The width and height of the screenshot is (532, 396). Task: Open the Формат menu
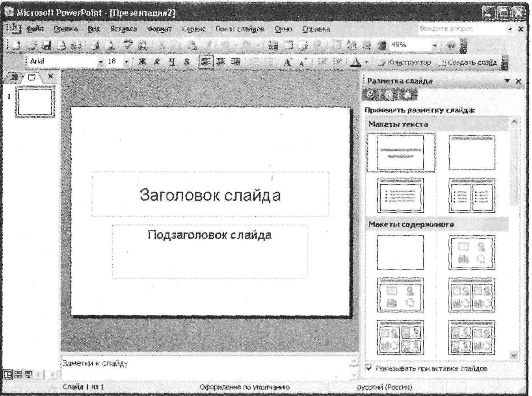pyautogui.click(x=159, y=29)
